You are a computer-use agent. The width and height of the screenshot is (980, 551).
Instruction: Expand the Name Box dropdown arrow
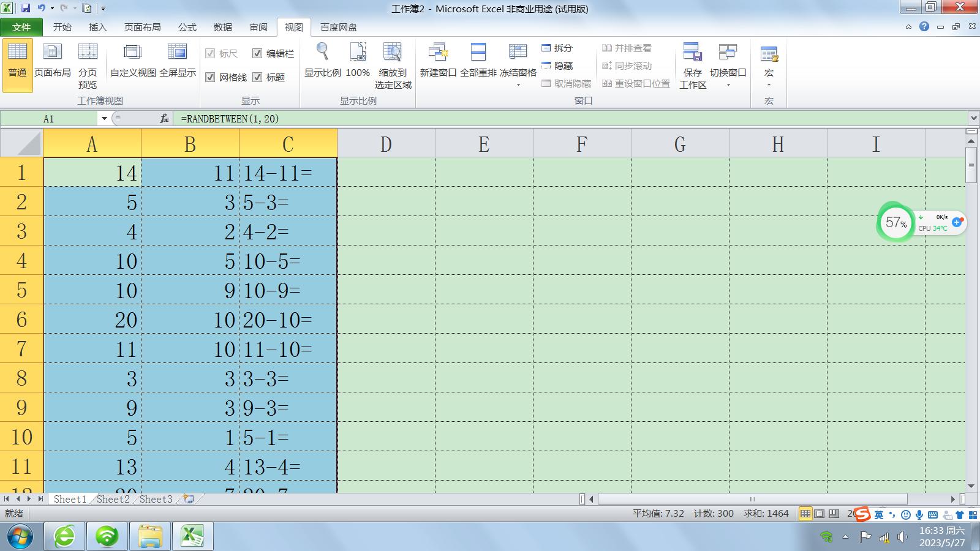104,119
